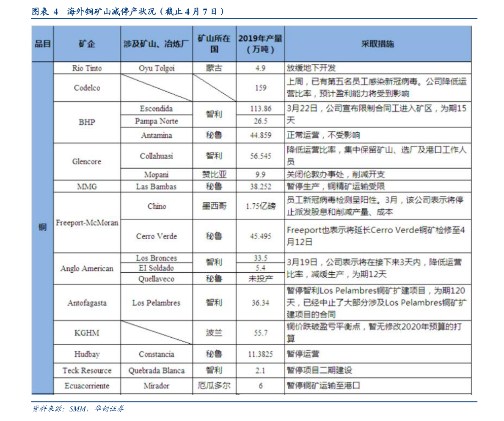Click the Pampa Norte mine cell
Screen dimensions: 504x421
click(157, 121)
